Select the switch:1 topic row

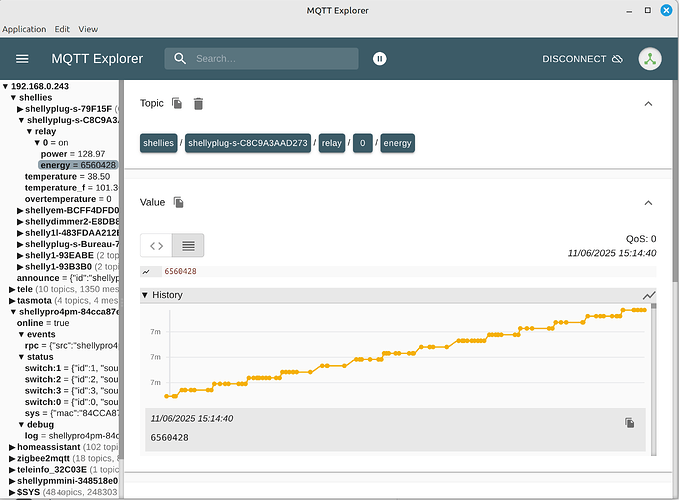(71, 368)
